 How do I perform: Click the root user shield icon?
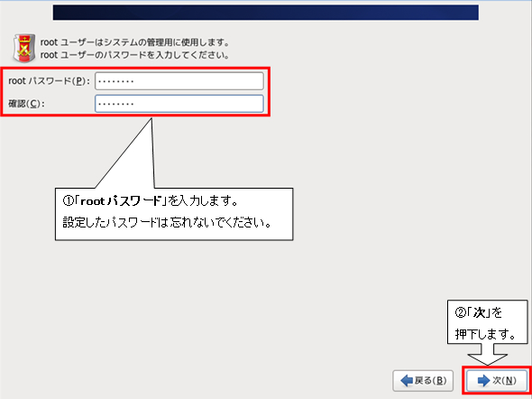click(24, 48)
